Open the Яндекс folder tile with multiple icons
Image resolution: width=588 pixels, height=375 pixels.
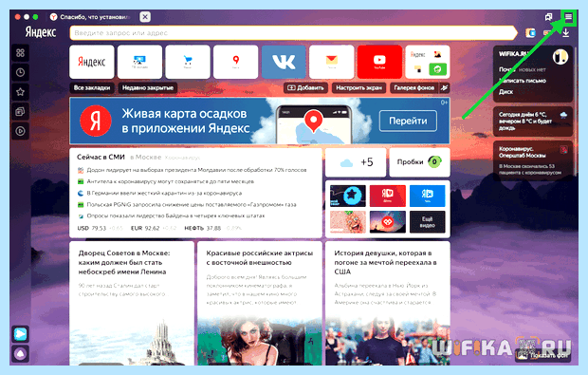[x=428, y=62]
